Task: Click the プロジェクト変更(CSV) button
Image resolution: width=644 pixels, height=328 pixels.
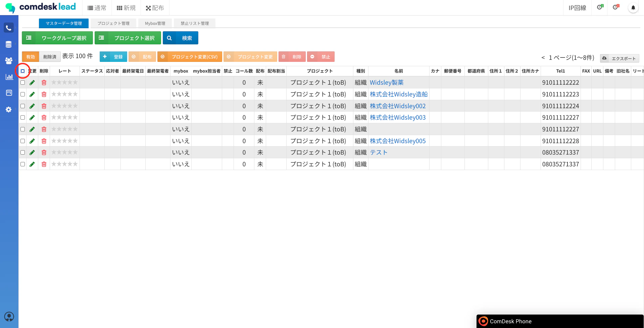Action: point(190,57)
